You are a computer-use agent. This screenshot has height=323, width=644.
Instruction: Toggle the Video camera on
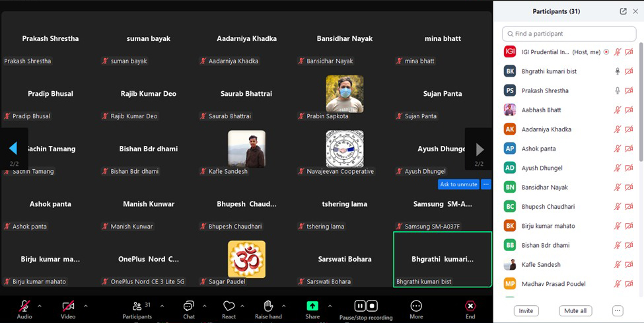[68, 306]
